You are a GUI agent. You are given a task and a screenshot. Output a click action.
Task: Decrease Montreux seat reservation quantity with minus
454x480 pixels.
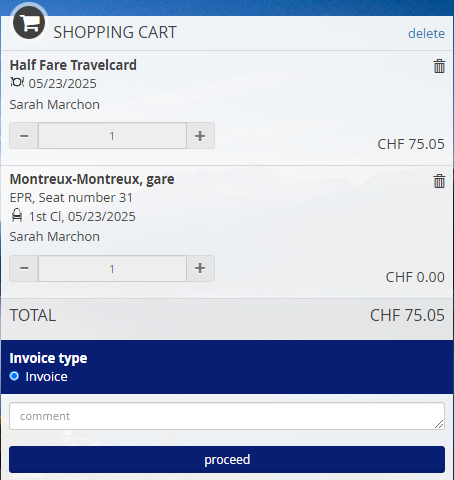(24, 268)
